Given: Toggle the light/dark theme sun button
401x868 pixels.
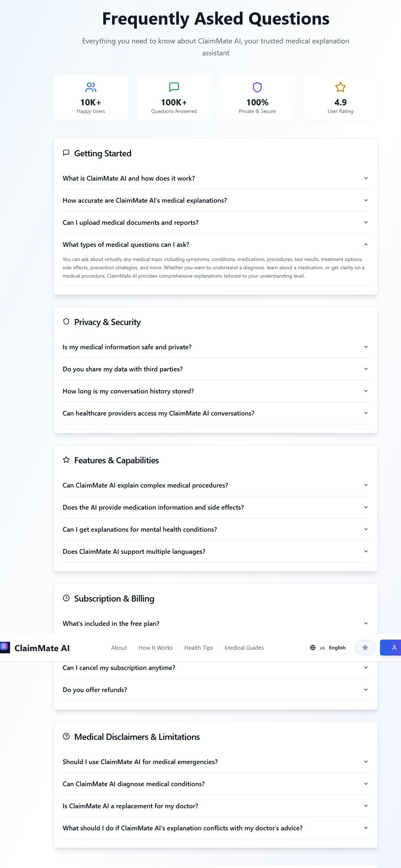Looking at the screenshot, I should [x=365, y=648].
